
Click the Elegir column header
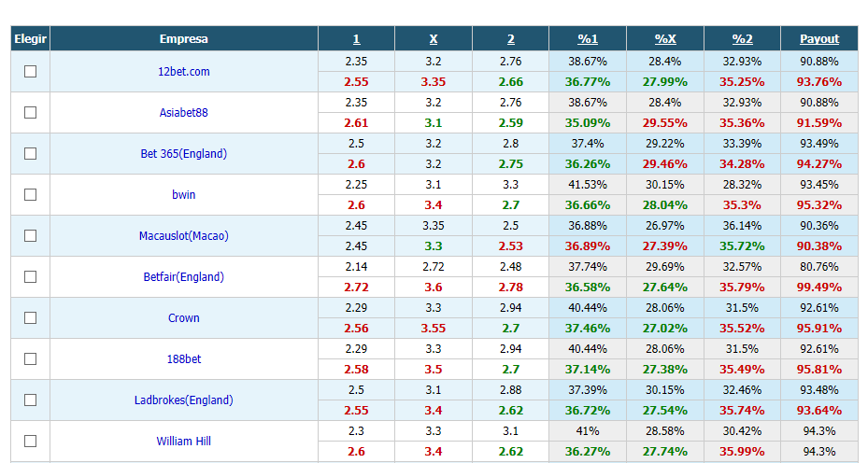[x=31, y=38]
